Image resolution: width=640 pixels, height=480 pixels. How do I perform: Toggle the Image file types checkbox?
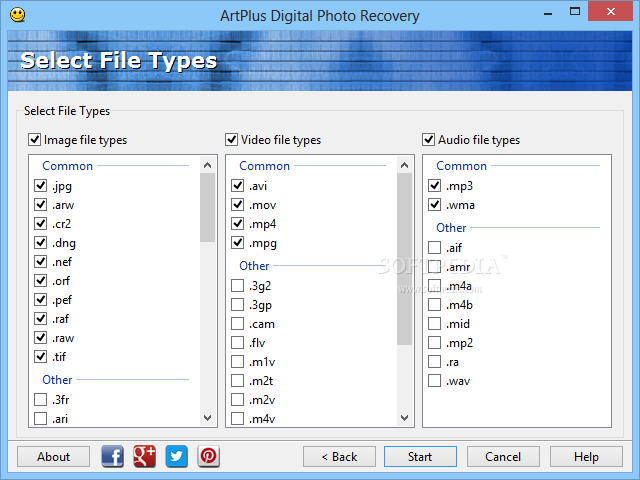coord(35,140)
